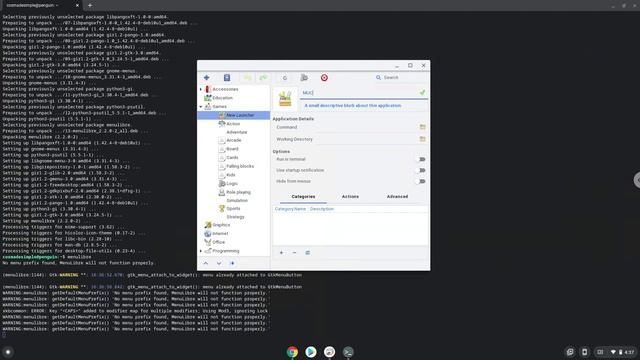Viewport: 640px width, 360px height.
Task: Toggle the Use startup notification switch
Action: click(421, 170)
